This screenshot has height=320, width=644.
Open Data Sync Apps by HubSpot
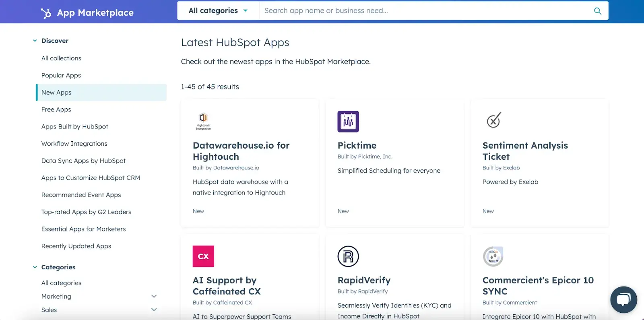coord(83,161)
